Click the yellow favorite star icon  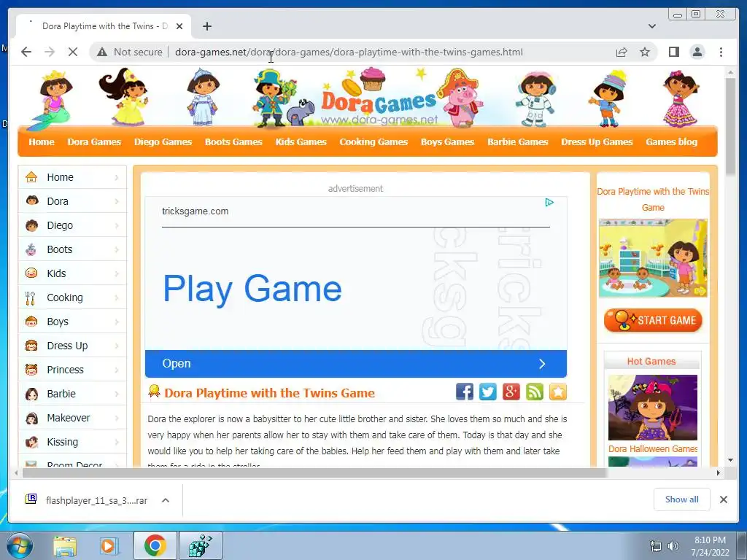[558, 392]
